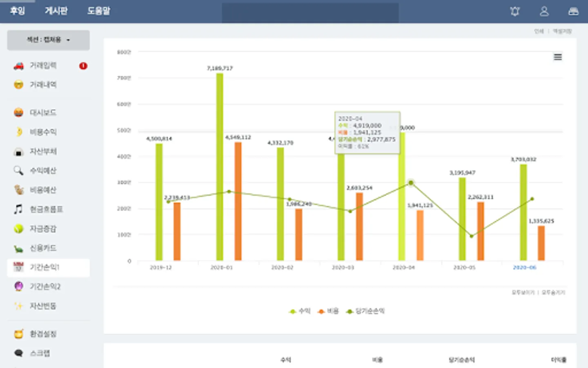Select 기간손익1 with the calendar icon

(x=48, y=267)
